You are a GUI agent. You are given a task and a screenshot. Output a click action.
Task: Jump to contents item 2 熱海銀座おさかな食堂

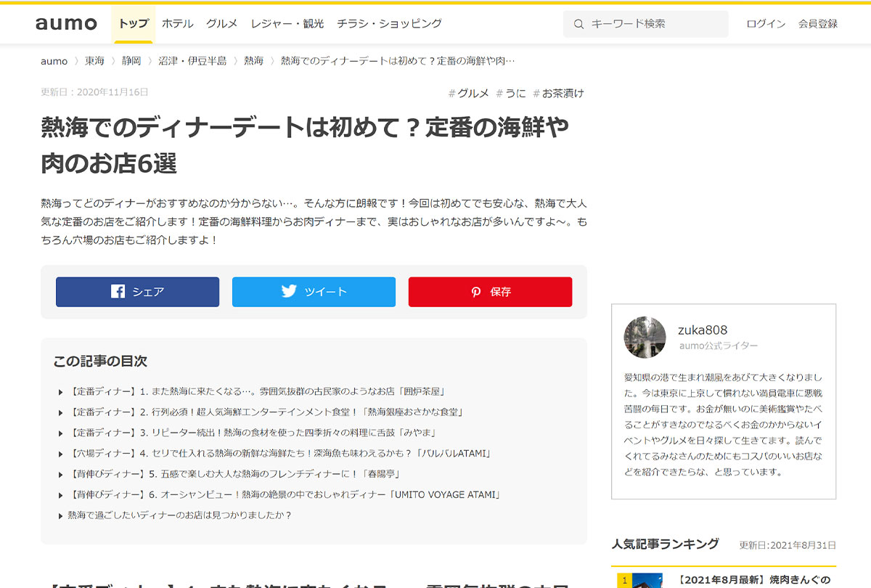pos(266,412)
